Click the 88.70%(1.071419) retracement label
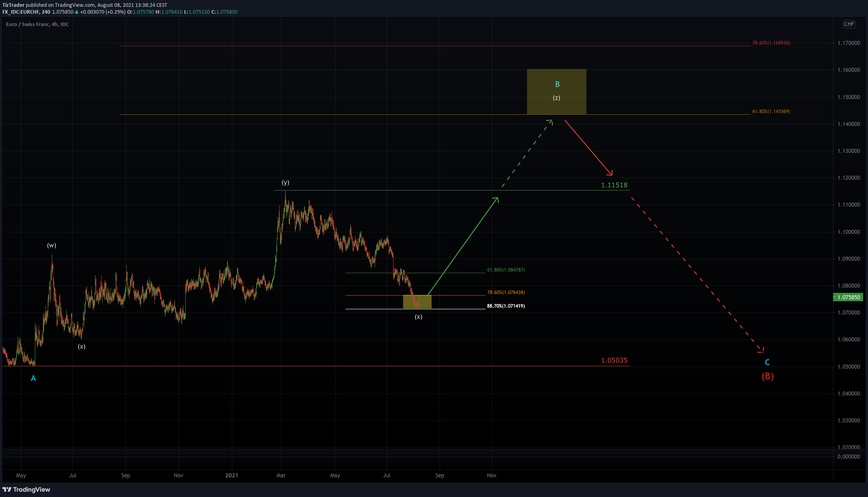The image size is (868, 497). pyautogui.click(x=506, y=306)
